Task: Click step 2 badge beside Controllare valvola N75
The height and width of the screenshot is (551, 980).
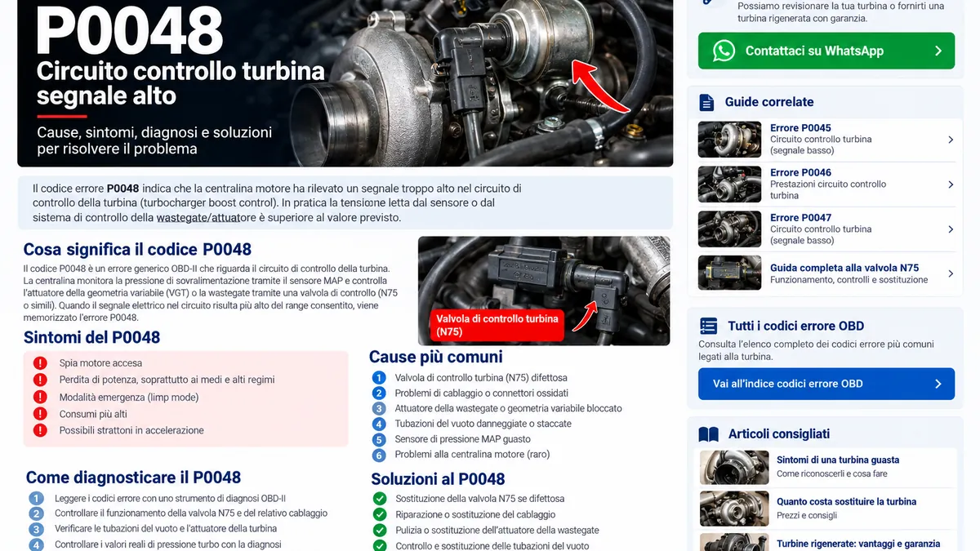Action: [36, 513]
